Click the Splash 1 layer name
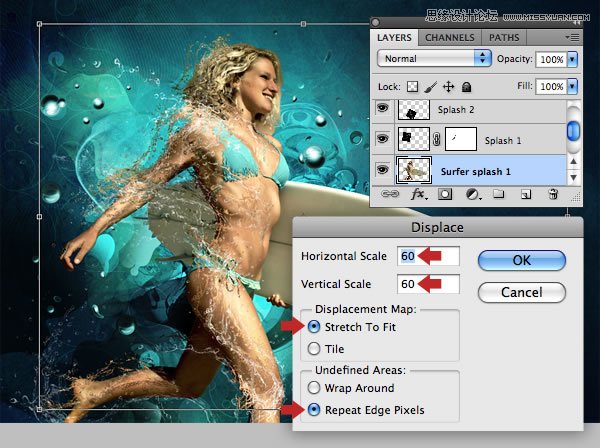Screen dimensions: 600x448 tap(503, 140)
